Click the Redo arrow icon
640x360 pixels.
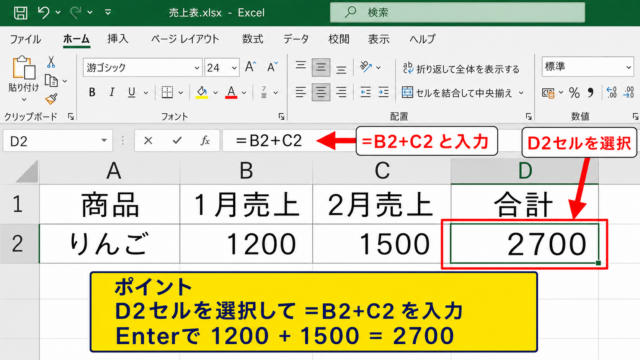pyautogui.click(x=75, y=12)
